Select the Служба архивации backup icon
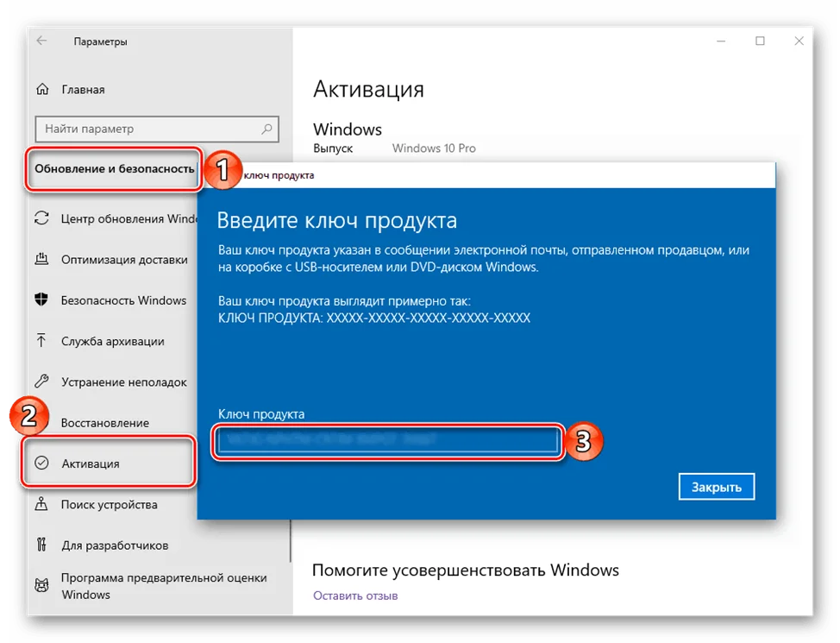The width and height of the screenshot is (840, 643). point(42,341)
